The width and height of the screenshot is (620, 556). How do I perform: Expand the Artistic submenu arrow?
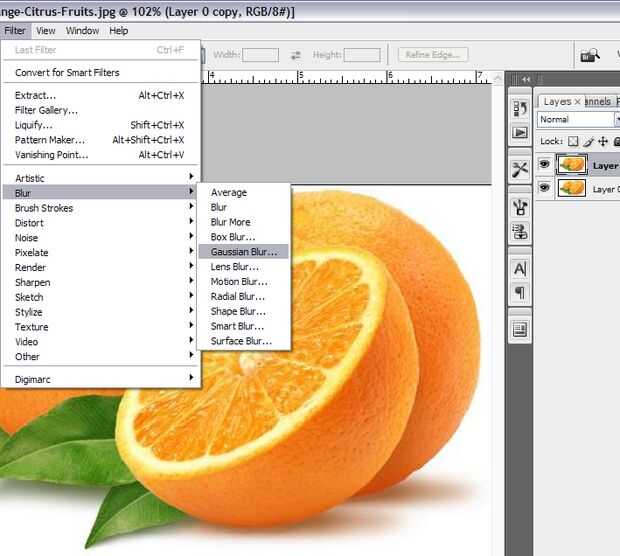click(x=191, y=176)
